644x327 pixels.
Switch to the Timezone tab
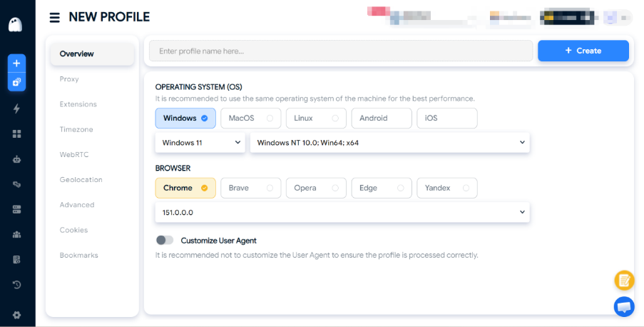76,129
